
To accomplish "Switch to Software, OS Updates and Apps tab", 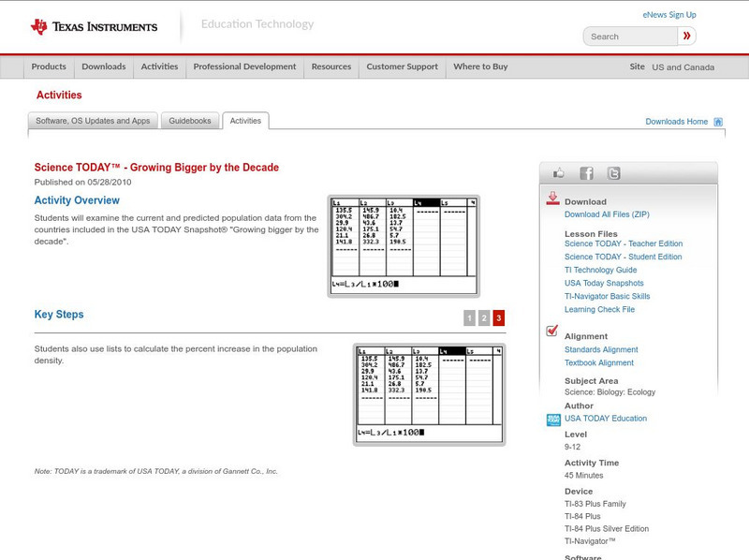I will coord(93,121).
